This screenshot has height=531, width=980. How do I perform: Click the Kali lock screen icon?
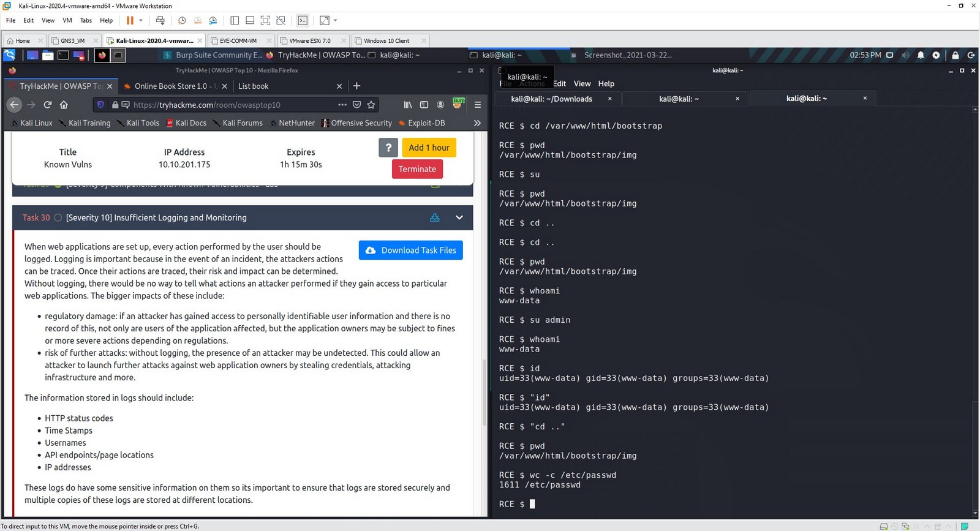[x=955, y=55]
